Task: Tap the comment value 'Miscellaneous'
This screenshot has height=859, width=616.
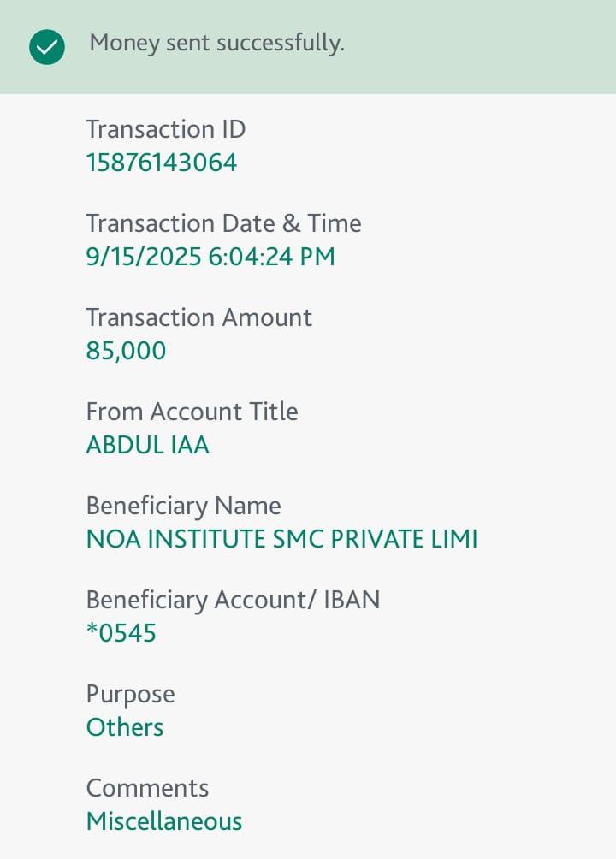Action: click(164, 821)
